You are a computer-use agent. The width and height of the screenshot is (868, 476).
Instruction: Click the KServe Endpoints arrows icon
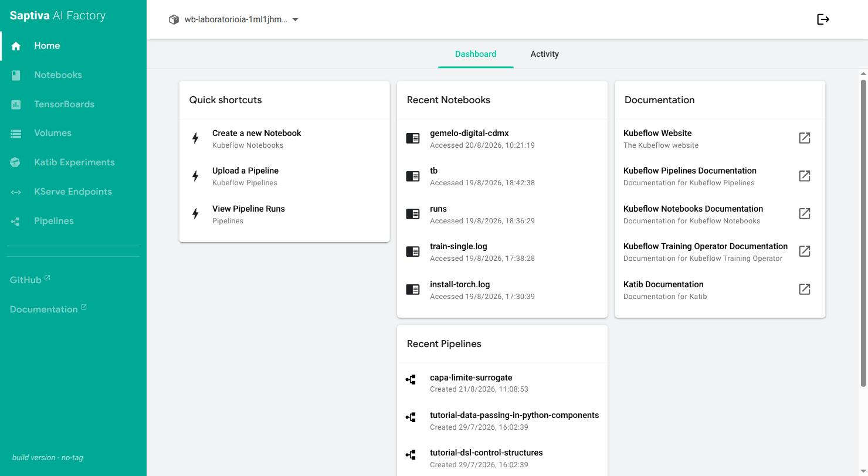point(16,192)
